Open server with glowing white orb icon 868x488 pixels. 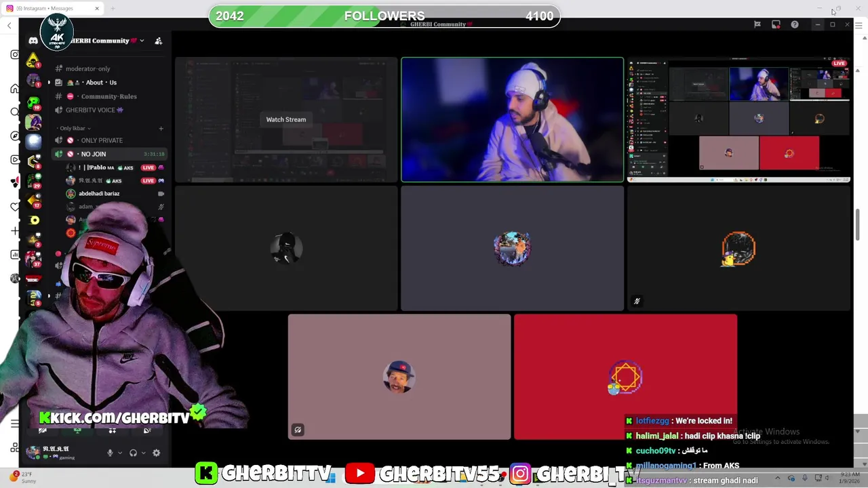pyautogui.click(x=33, y=141)
